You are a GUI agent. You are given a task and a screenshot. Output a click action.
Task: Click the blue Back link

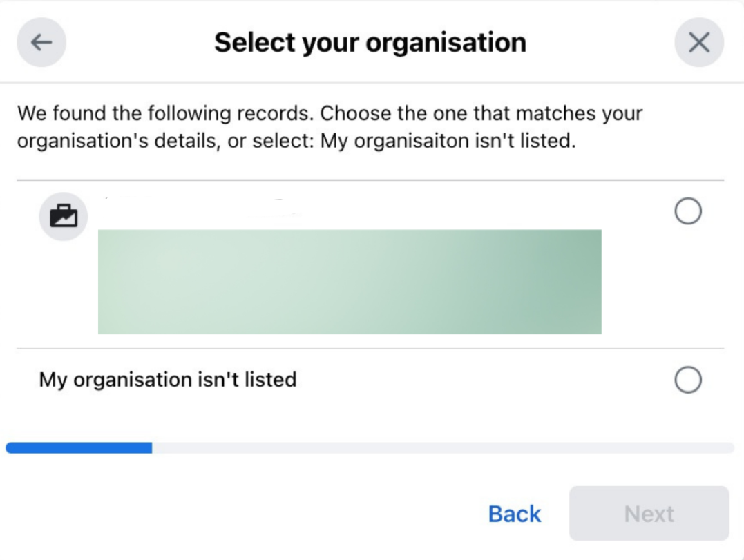coord(515,514)
